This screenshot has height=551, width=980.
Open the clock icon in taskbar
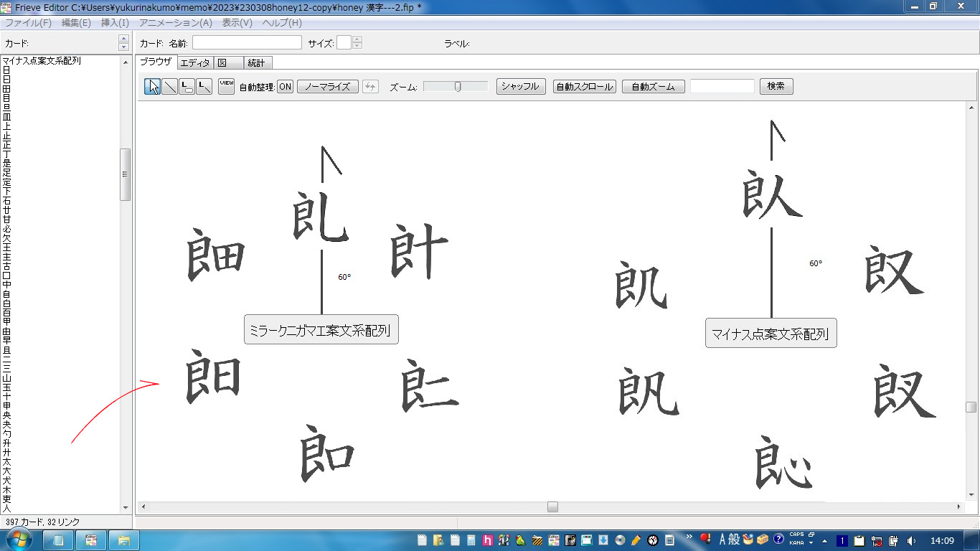[653, 540]
